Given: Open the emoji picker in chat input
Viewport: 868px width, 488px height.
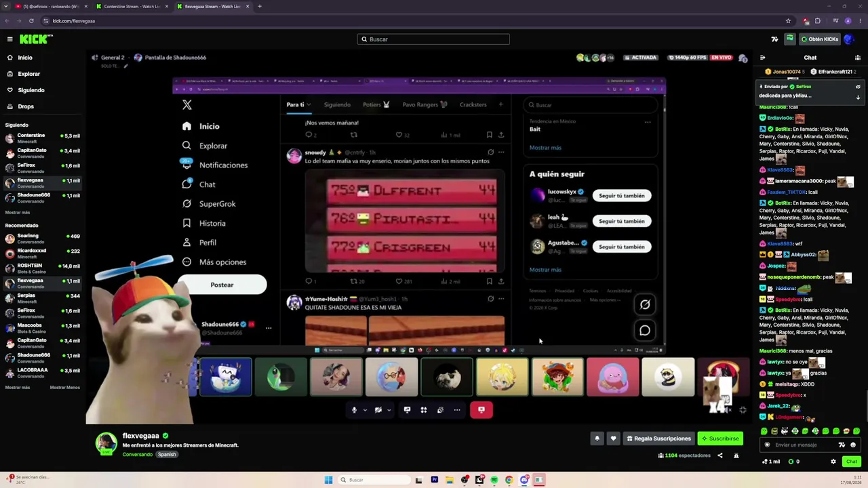Looking at the screenshot, I should 853,445.
